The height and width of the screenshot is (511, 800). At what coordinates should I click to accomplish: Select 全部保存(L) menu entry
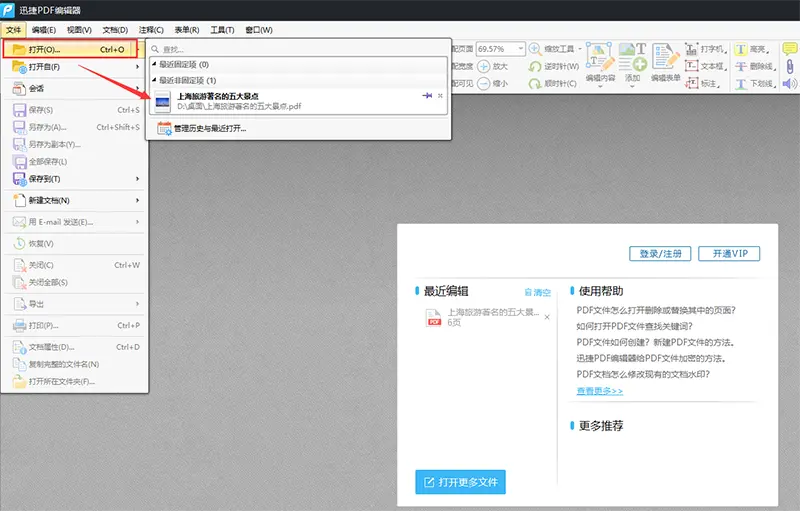point(74,162)
